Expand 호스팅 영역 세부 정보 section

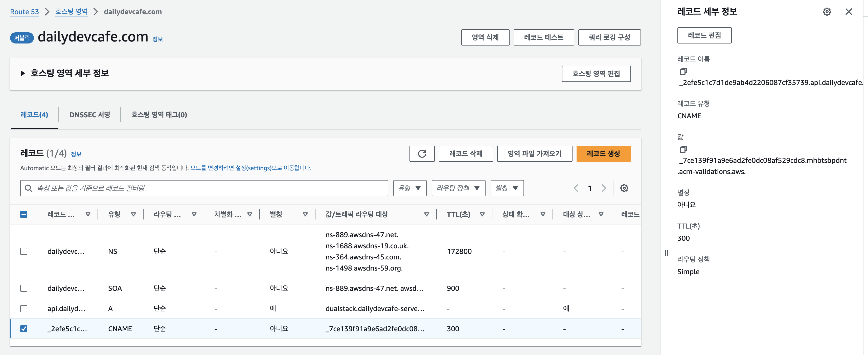tap(22, 73)
